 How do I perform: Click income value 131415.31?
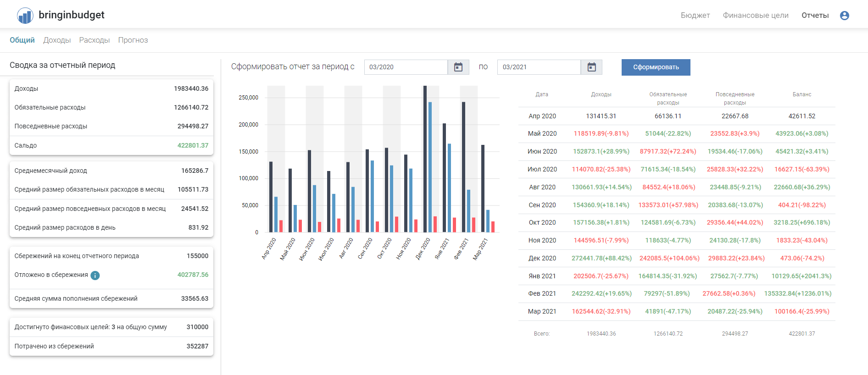click(x=601, y=116)
